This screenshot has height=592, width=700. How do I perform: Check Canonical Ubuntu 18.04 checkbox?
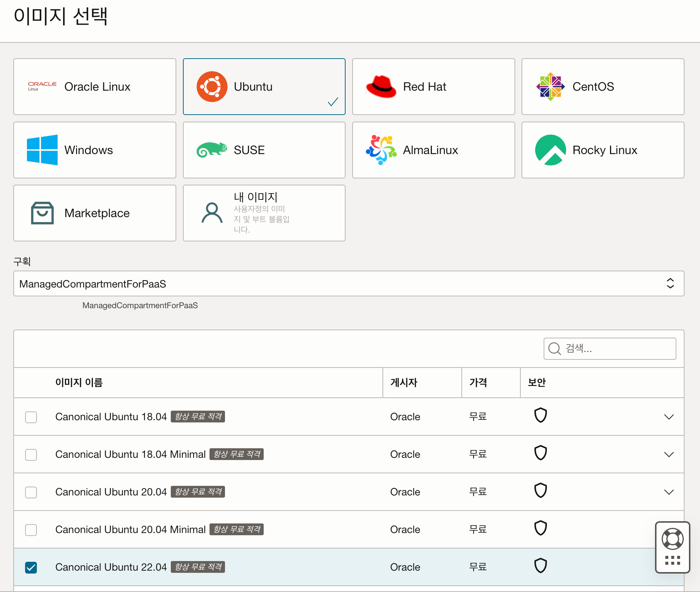31,417
